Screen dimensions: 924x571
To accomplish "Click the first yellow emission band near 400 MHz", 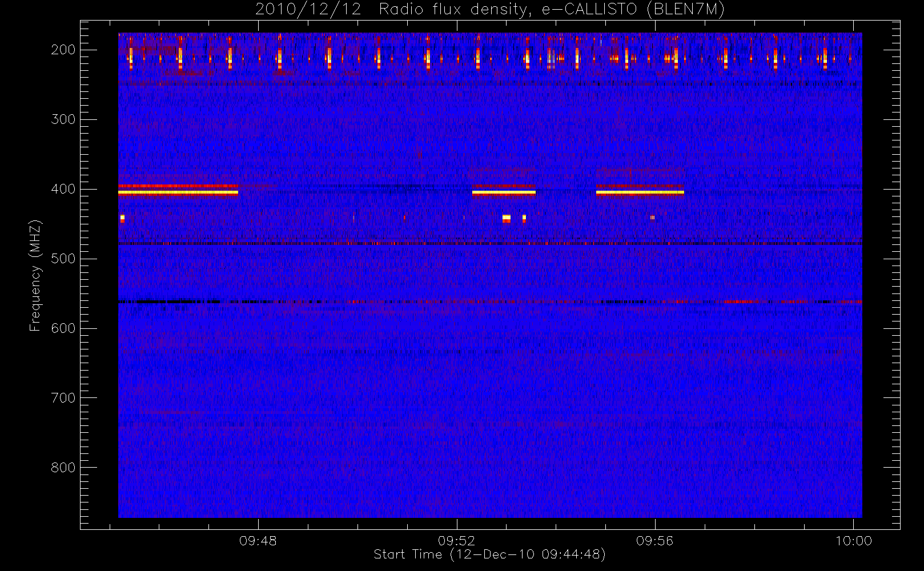I will click(178, 193).
